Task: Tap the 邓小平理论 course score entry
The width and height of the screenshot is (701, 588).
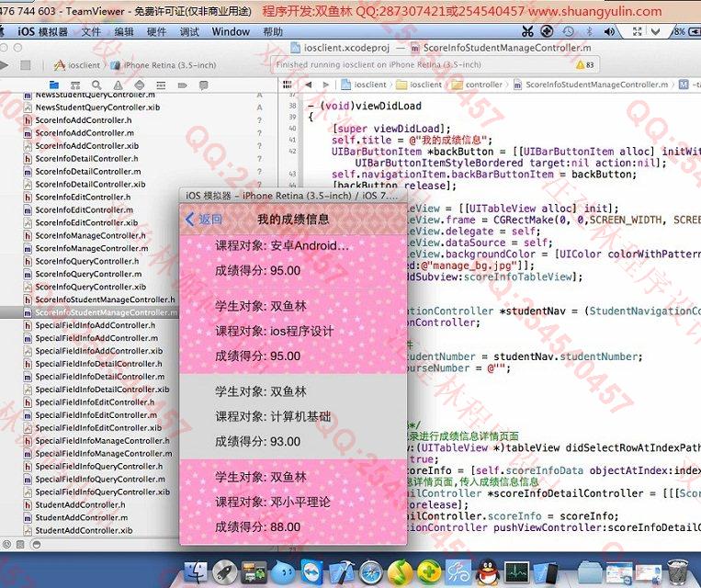Action: pos(293,502)
